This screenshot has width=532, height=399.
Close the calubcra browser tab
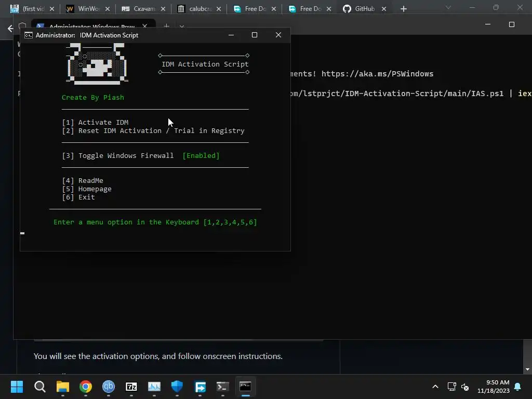[x=219, y=9]
